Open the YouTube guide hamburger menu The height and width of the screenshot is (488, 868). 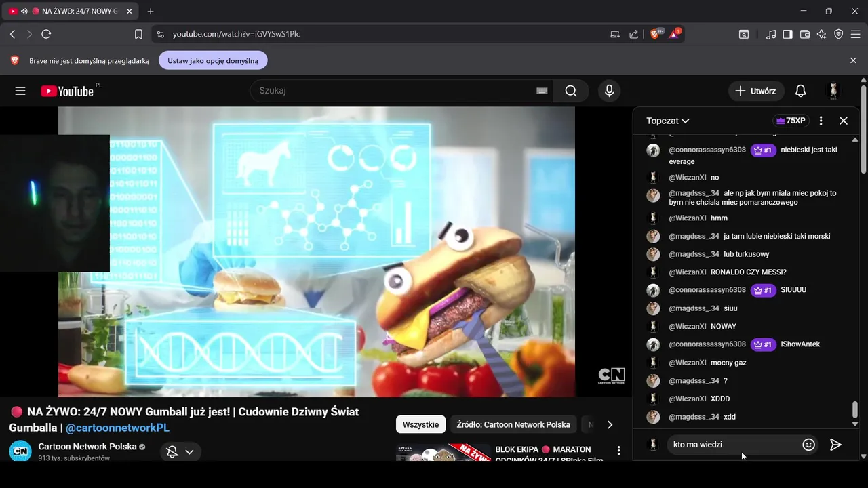20,91
